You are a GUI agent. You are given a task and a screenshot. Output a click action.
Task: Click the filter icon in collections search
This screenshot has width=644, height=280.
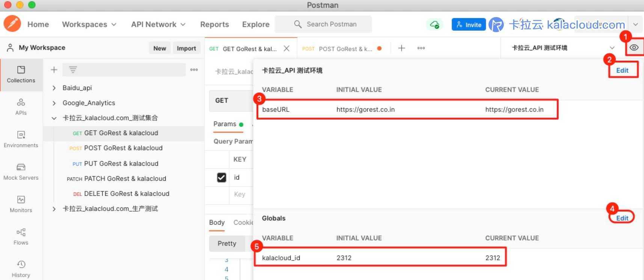point(73,69)
